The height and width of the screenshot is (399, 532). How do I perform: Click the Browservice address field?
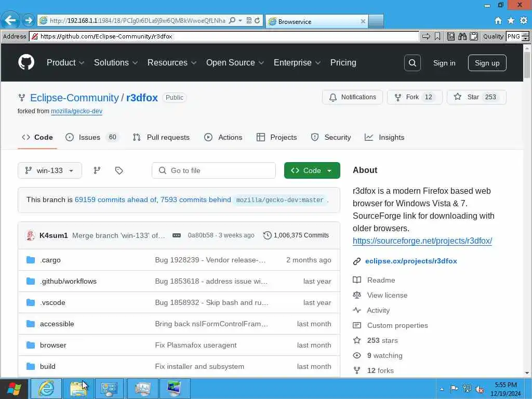224,36
